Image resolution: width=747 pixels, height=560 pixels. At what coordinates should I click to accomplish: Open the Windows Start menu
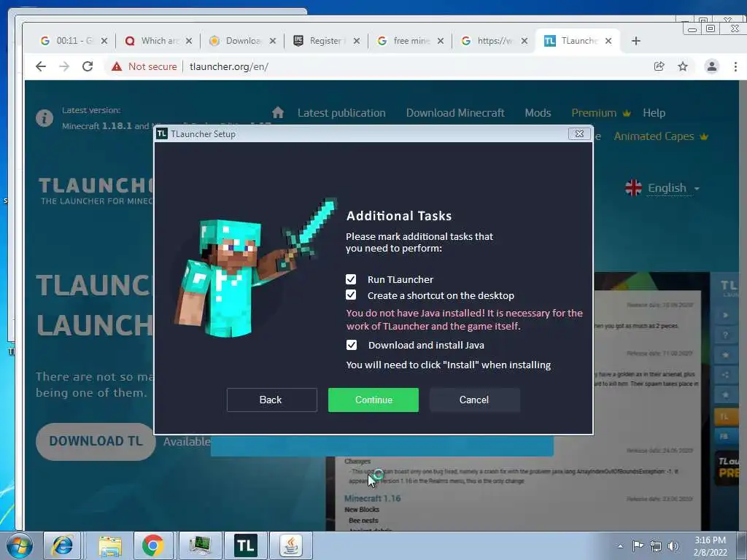20,545
